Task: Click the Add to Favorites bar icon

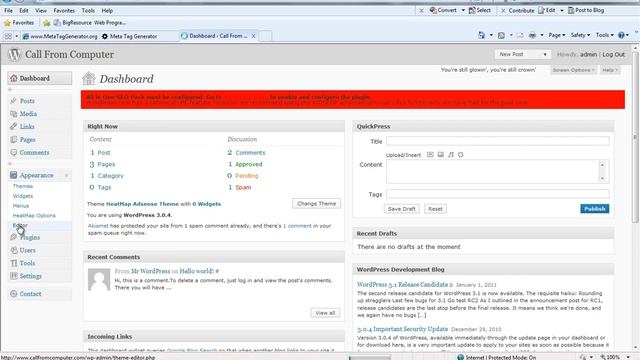Action: click(x=47, y=23)
